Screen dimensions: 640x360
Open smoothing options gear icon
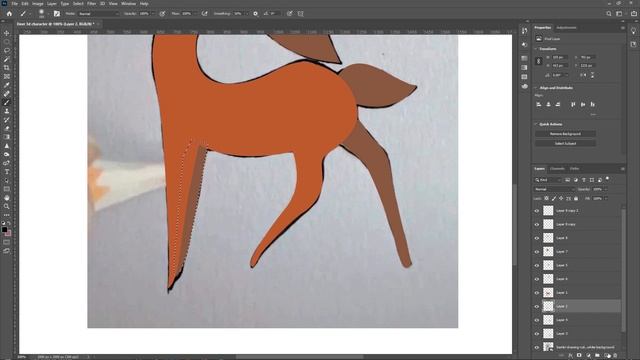click(x=256, y=13)
